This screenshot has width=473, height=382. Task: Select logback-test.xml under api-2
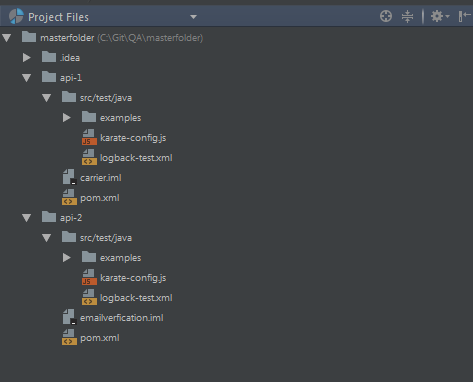(136, 298)
